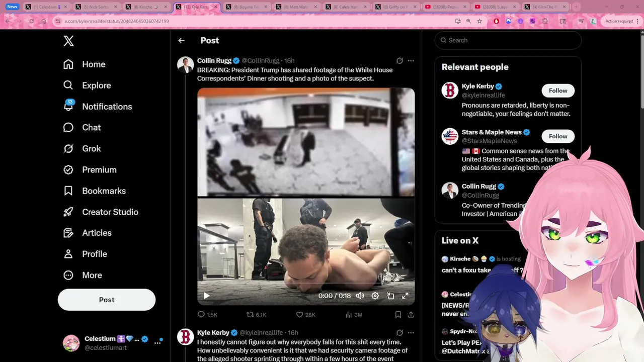The height and width of the screenshot is (362, 644).
Task: Open Celestium account switcher menu
Action: tap(113, 343)
